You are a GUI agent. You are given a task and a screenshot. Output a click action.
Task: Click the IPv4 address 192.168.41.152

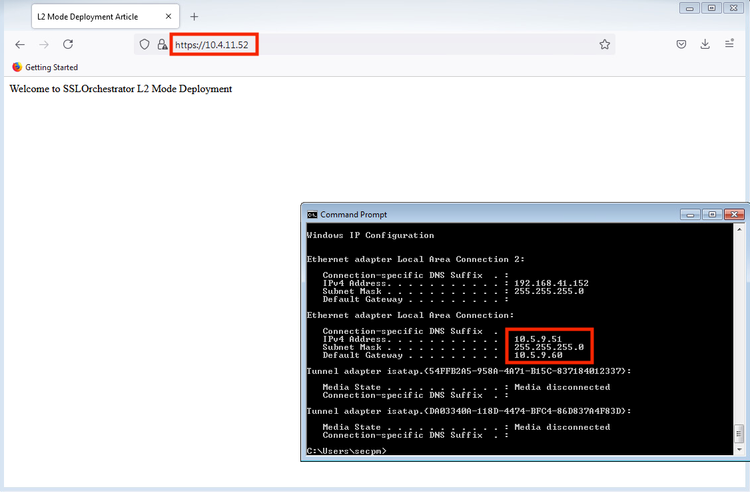point(551,283)
